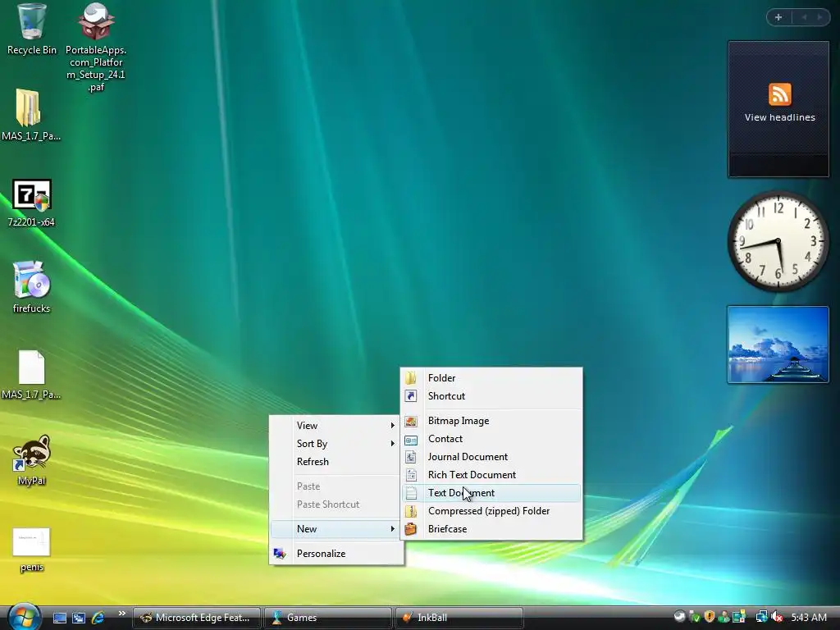Image resolution: width=840 pixels, height=630 pixels.
Task: Click the analog clock gadget
Action: click(778, 241)
